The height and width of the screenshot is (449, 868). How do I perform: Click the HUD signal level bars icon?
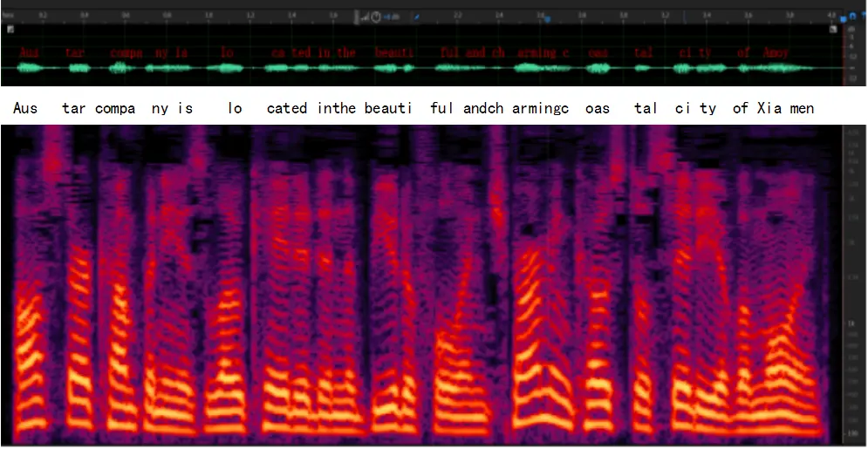pos(365,17)
